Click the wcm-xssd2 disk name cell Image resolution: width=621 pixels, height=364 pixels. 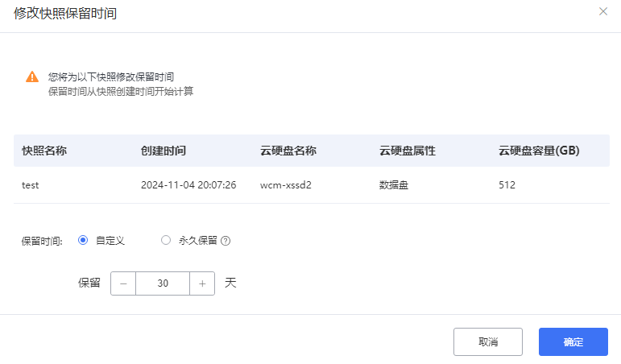pos(286,185)
